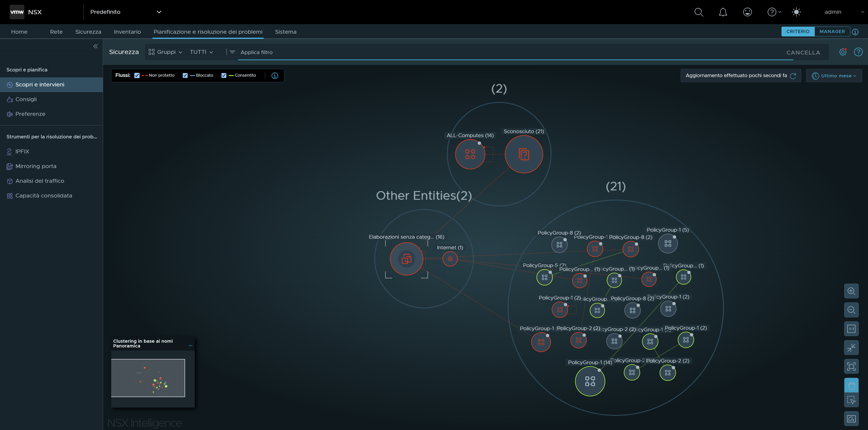The width and height of the screenshot is (868, 430).
Task: Open the Ultimo mese time range dropdown
Action: click(834, 76)
